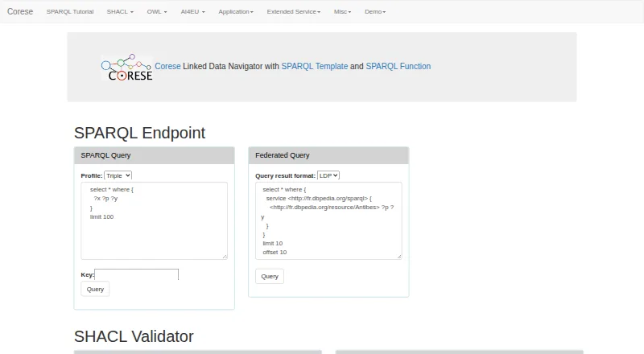
Task: Follow the Corese link in banner
Action: (x=167, y=66)
